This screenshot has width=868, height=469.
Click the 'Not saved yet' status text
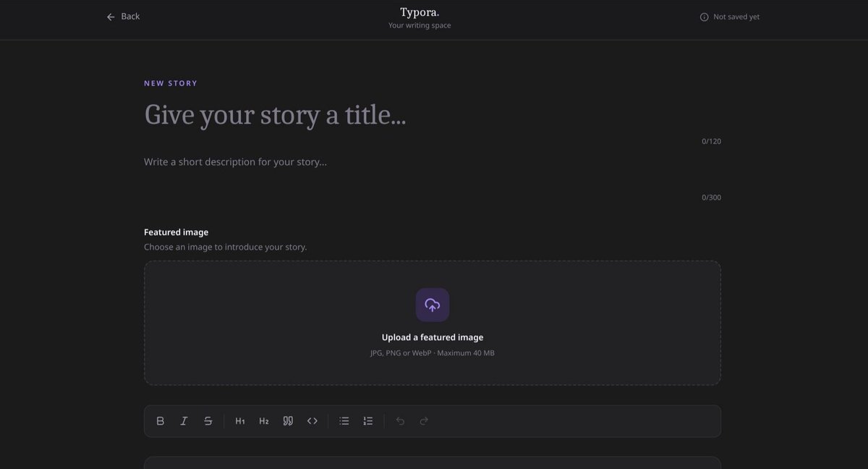point(736,17)
